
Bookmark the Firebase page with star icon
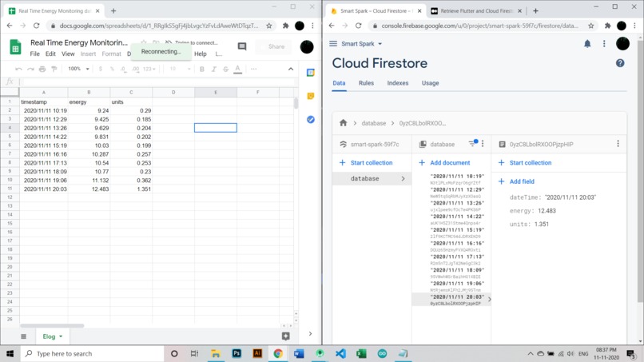pyautogui.click(x=591, y=26)
